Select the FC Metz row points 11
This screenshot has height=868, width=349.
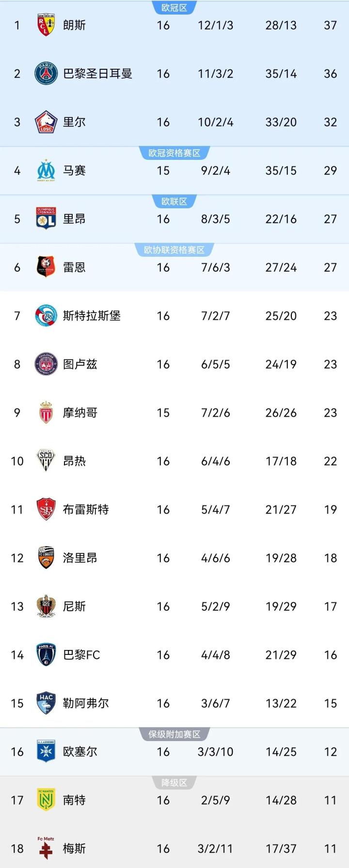[x=330, y=849]
